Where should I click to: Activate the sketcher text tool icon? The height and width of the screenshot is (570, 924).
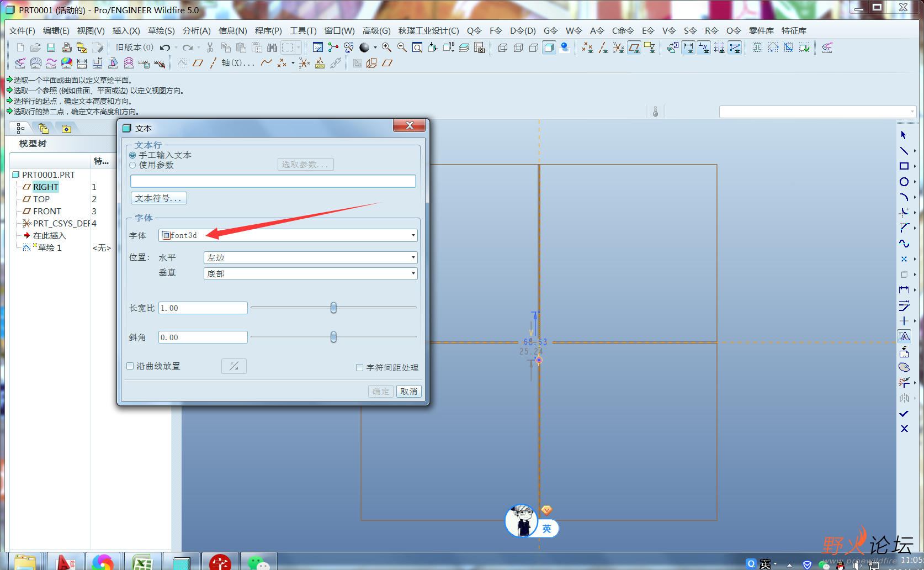click(904, 336)
